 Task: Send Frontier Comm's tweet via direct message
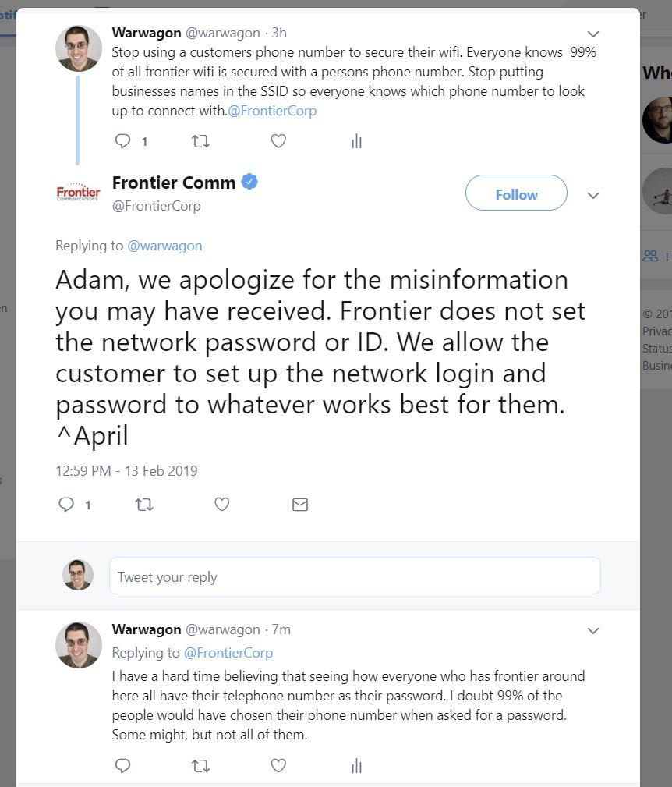coord(300,505)
